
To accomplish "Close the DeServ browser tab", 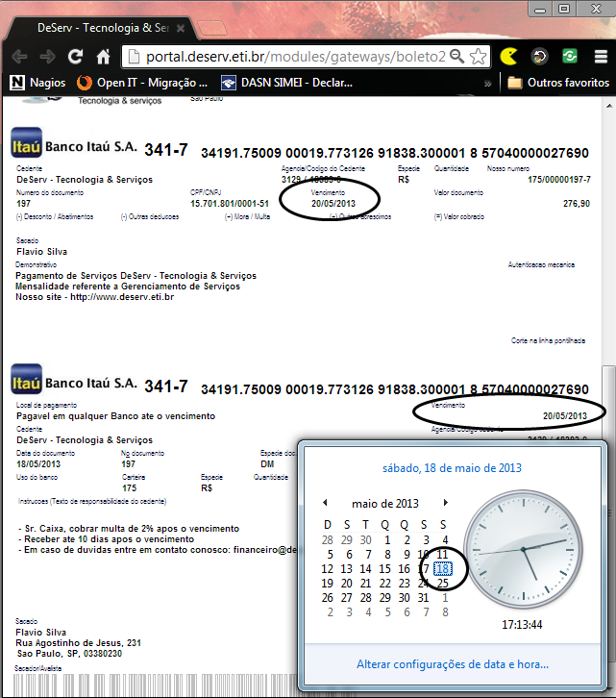I will click(181, 28).
